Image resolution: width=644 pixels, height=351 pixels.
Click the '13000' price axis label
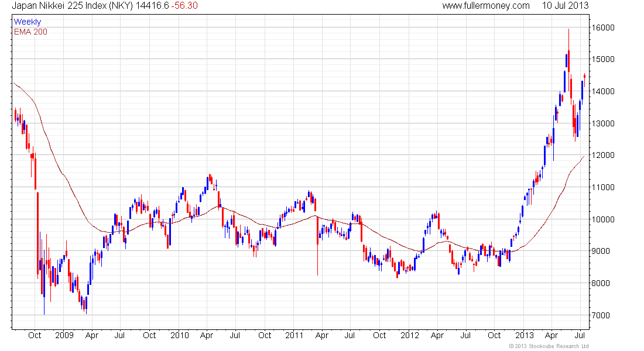pyautogui.click(x=603, y=123)
